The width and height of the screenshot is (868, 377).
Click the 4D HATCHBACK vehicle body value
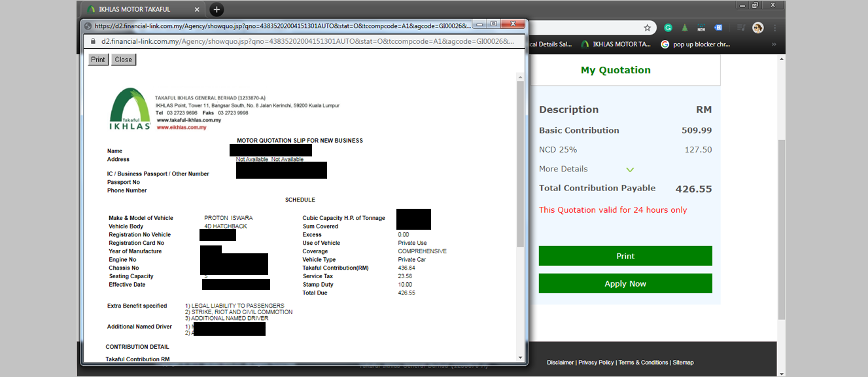pyautogui.click(x=226, y=226)
